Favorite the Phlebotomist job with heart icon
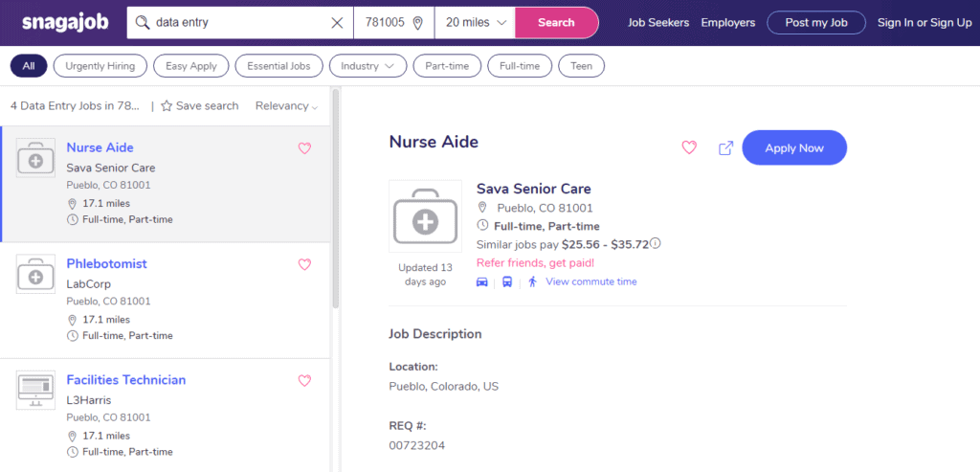980x472 pixels. (304, 264)
